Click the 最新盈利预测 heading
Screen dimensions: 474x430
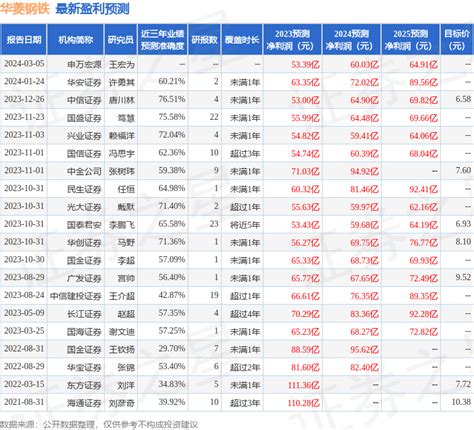tap(92, 9)
